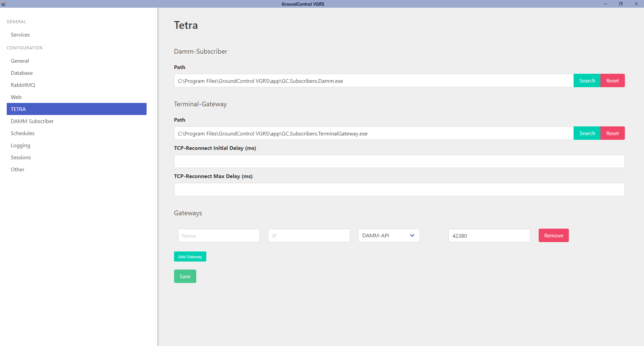Save the Tetra configuration
The image size is (644, 346).
point(185,277)
